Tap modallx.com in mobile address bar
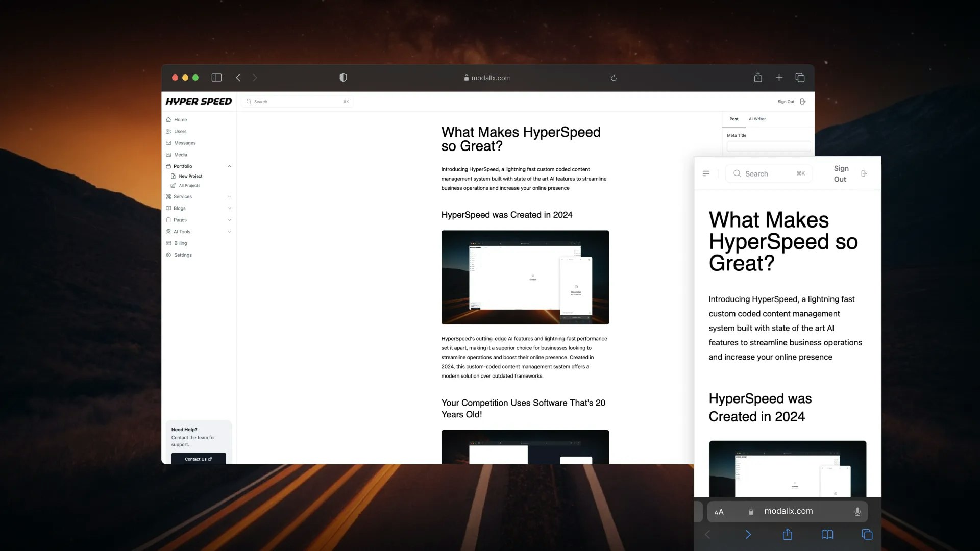Screen dimensions: 980x551 point(789,511)
